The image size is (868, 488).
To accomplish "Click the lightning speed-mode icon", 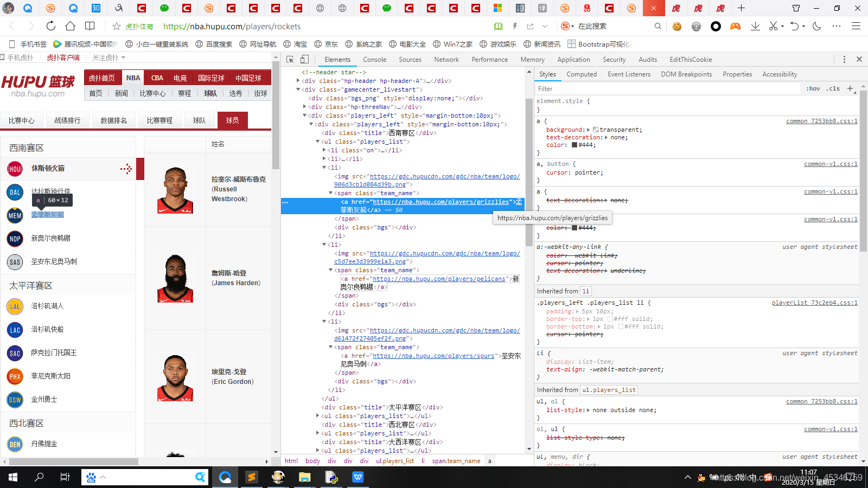I will (515, 26).
